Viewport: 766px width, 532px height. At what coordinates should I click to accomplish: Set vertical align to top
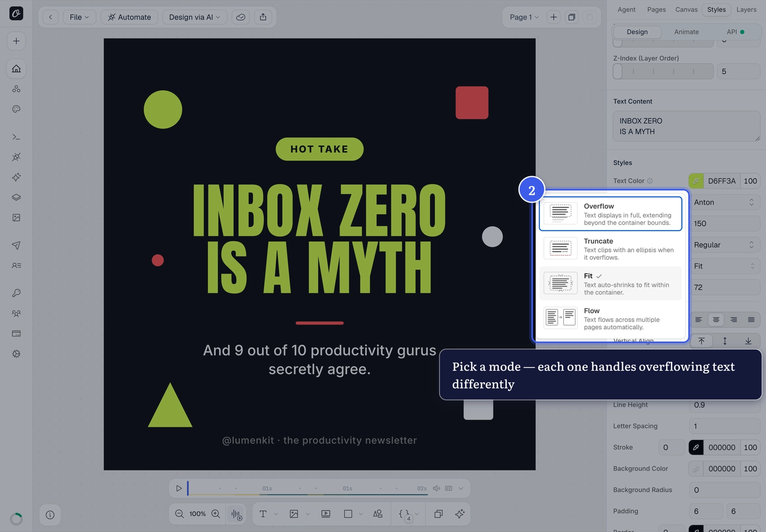[701, 341]
